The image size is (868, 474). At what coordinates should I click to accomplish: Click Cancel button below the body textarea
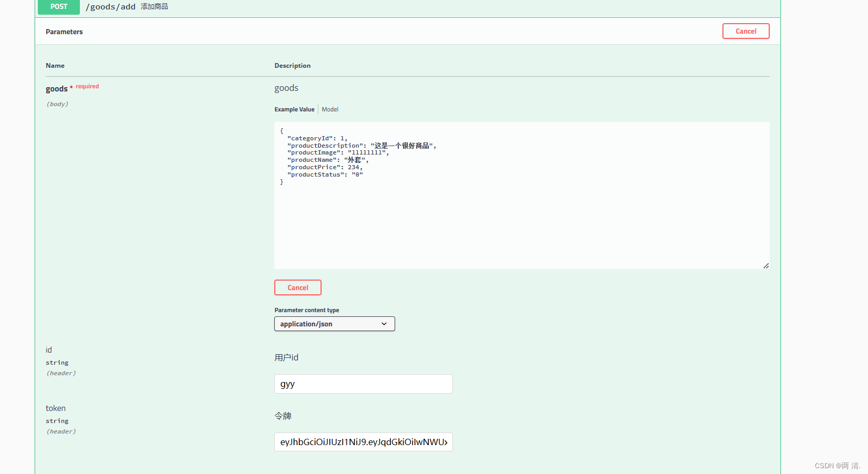coord(298,287)
